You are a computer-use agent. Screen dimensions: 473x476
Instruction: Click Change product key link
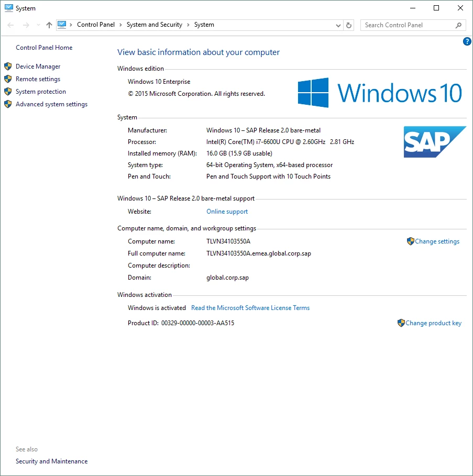coord(433,323)
